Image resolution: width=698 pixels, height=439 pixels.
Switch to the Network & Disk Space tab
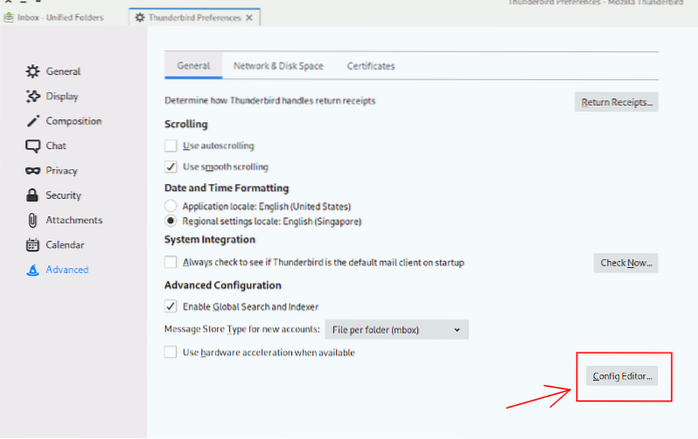pos(279,66)
